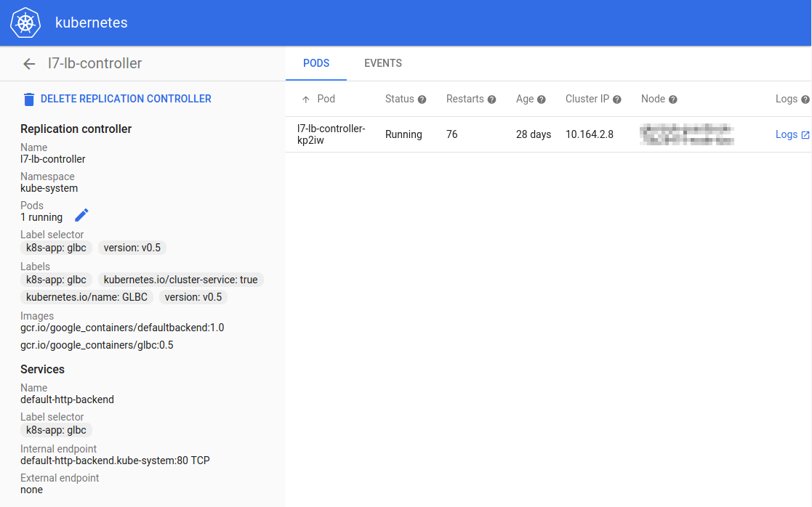Screen dimensions: 812x507
Task: Click the kubernetes.io/cluster-service: true label chip
Action: [x=180, y=280]
